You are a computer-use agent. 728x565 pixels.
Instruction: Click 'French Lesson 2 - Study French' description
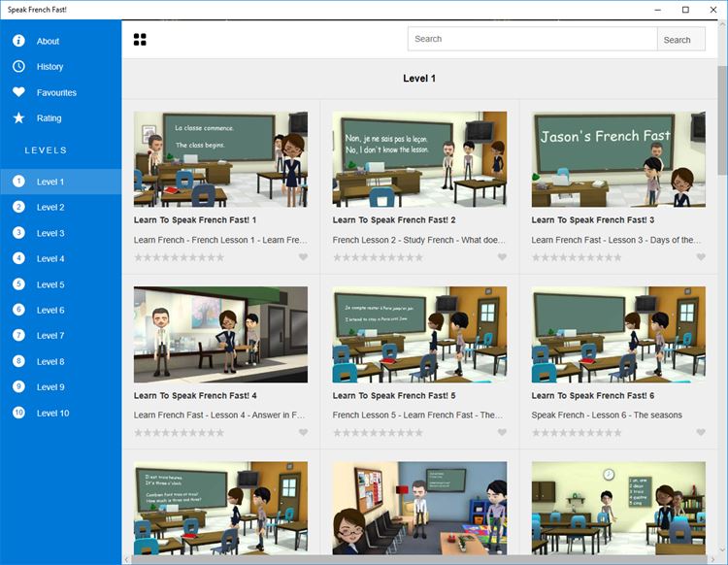418,240
